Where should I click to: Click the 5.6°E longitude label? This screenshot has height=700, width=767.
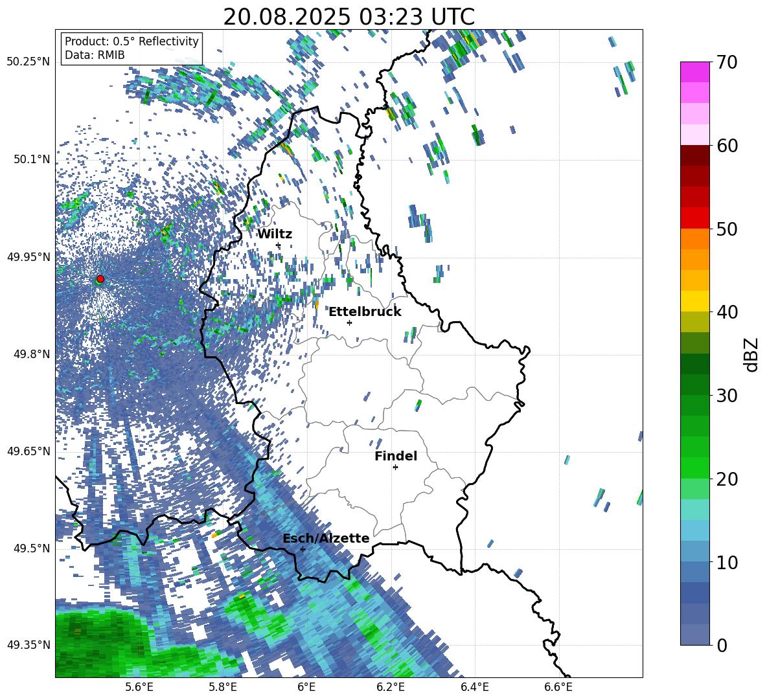(x=139, y=687)
